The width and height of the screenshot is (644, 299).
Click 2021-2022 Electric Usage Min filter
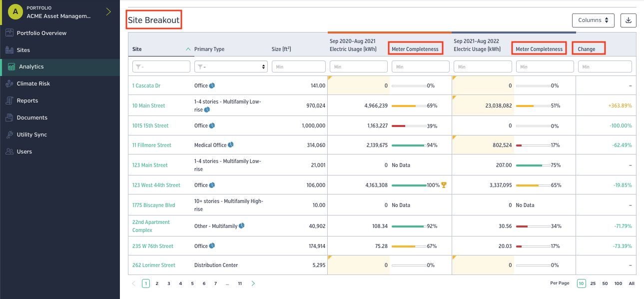[483, 66]
